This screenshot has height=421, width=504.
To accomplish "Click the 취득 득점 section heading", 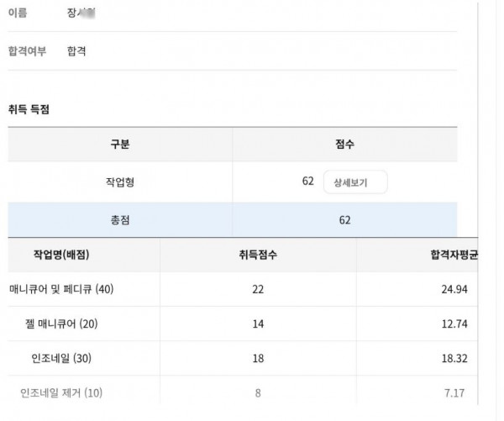I will pos(29,110).
